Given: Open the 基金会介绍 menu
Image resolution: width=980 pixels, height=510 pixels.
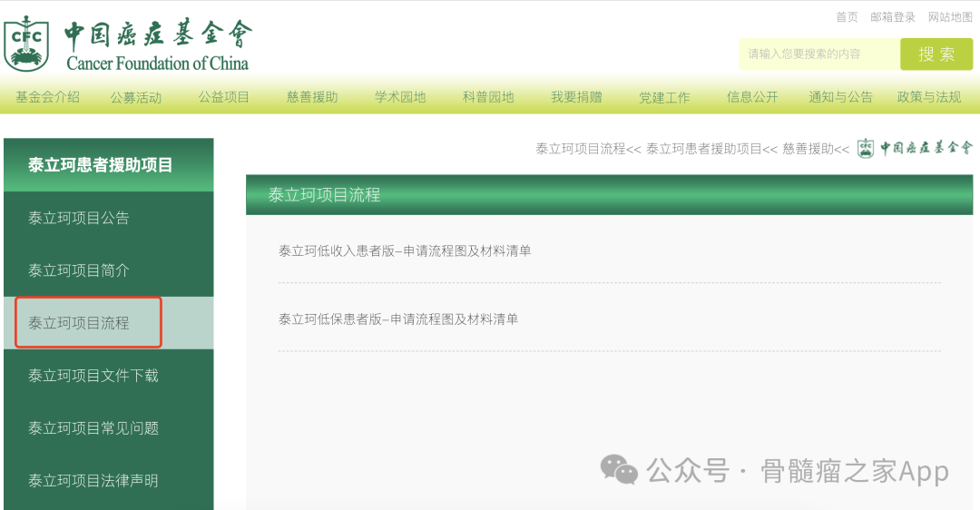Looking at the screenshot, I should tap(47, 97).
